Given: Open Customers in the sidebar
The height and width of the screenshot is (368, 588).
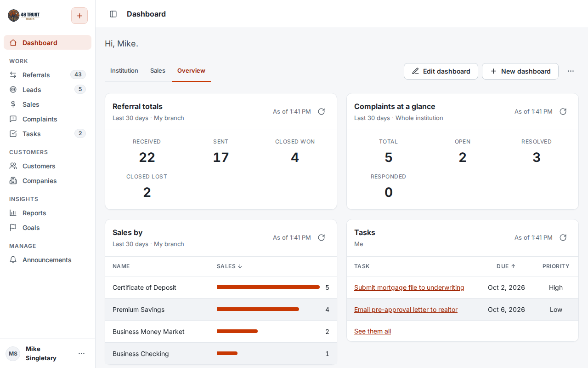Looking at the screenshot, I should tap(47, 166).
